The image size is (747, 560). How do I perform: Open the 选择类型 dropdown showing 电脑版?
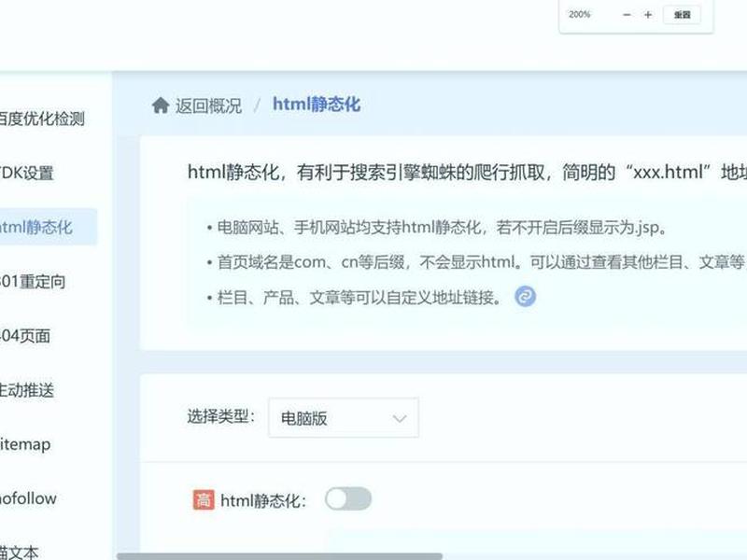[x=344, y=417]
